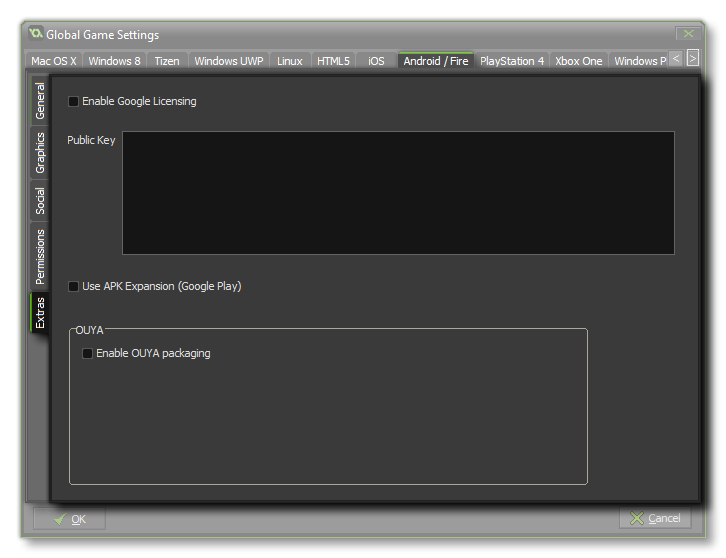Toggle Use APK Expansion (Google Play)
This screenshot has height=558, width=726.
pos(74,286)
